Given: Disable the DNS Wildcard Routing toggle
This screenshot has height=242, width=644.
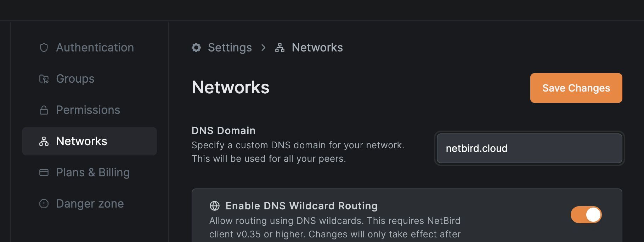Looking at the screenshot, I should [586, 215].
